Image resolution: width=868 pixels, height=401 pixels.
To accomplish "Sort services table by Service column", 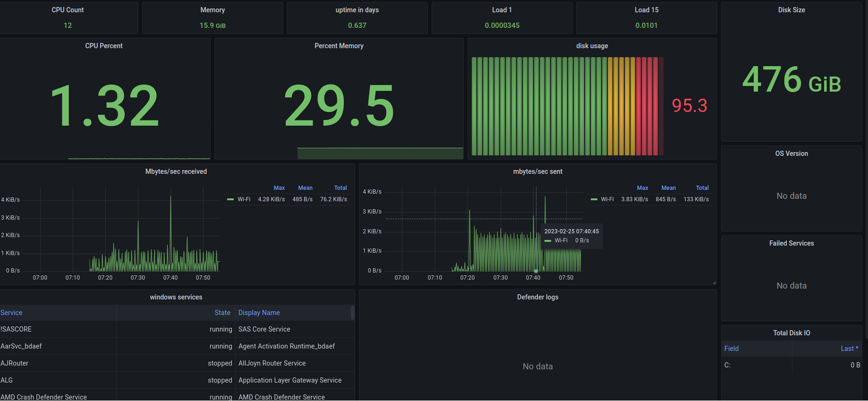I will coord(11,313).
